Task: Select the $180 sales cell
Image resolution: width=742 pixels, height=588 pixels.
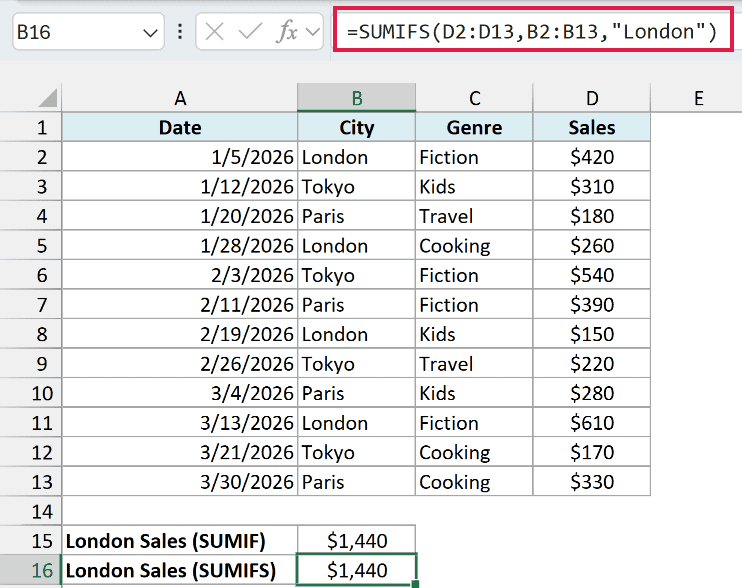Action: [x=592, y=216]
